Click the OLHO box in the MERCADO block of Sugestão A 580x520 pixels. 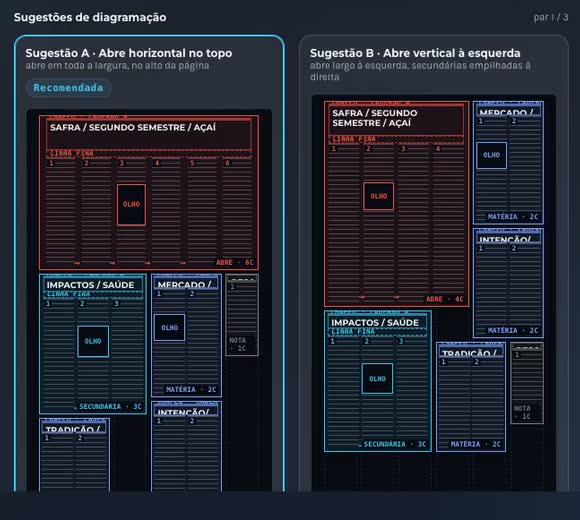[x=169, y=328]
